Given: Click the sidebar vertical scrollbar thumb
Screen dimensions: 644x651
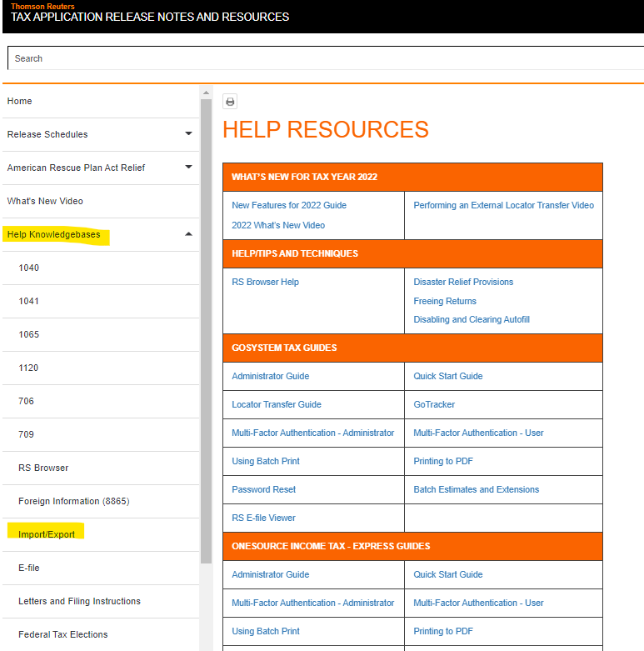Looking at the screenshot, I should click(x=207, y=331).
